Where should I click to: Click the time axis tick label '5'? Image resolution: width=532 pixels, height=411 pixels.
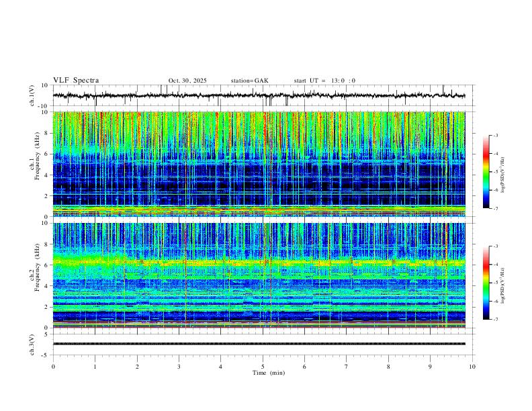click(x=263, y=367)
